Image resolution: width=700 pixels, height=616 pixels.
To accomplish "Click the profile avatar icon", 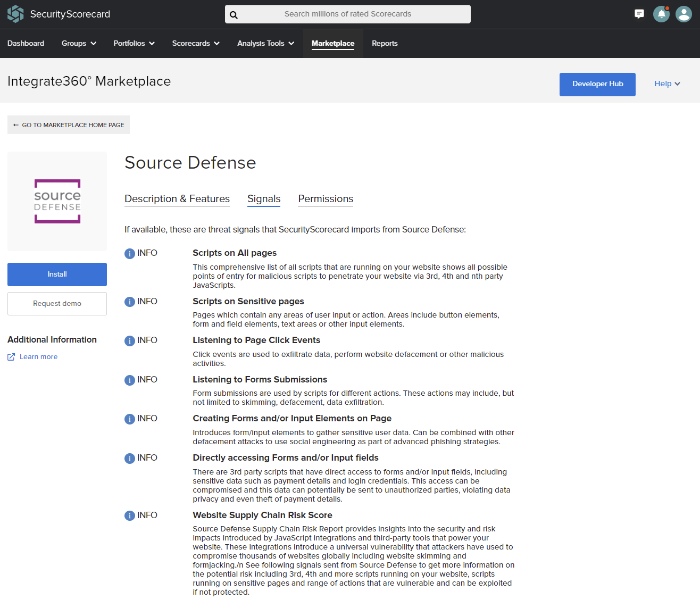I will click(684, 14).
